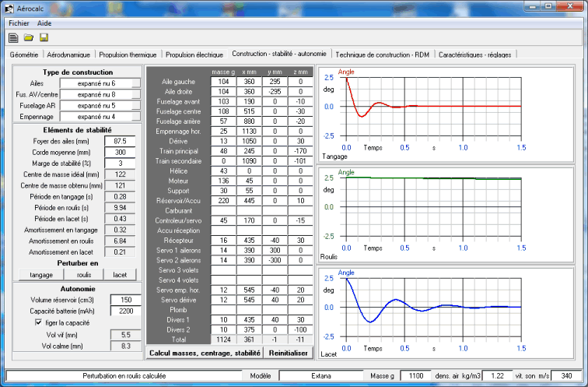Click the 'Vol vif (mn)' value 5.5
This screenshot has width=588, height=387.
click(126, 335)
